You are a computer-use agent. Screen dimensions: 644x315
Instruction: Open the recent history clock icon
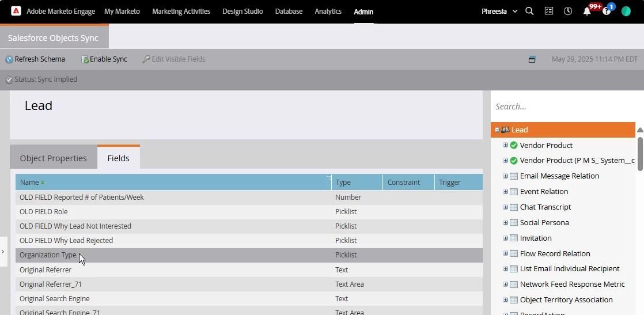pos(568,12)
